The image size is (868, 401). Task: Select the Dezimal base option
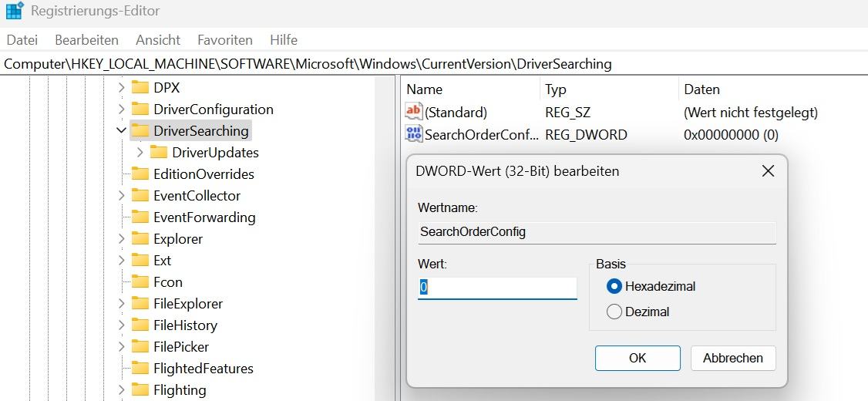click(614, 312)
